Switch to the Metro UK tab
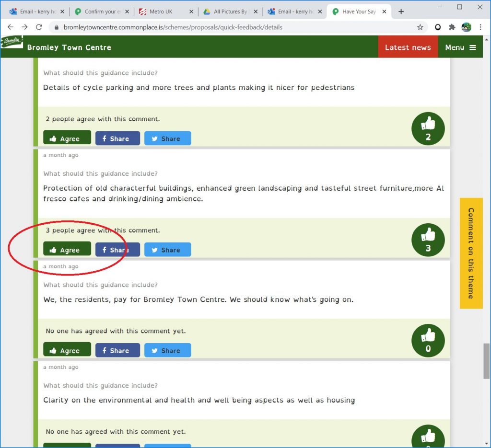The width and height of the screenshot is (491, 448). [x=166, y=11]
